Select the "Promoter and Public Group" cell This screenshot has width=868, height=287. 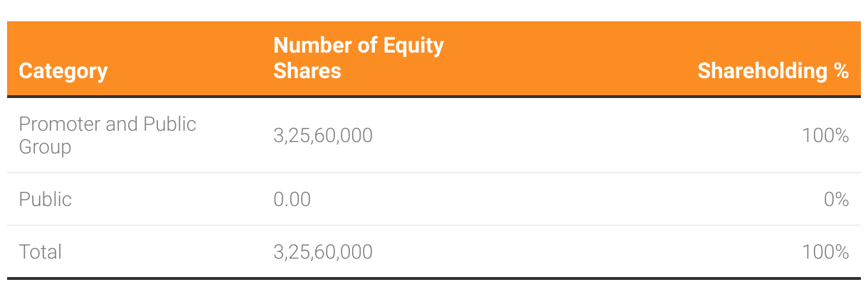(107, 135)
